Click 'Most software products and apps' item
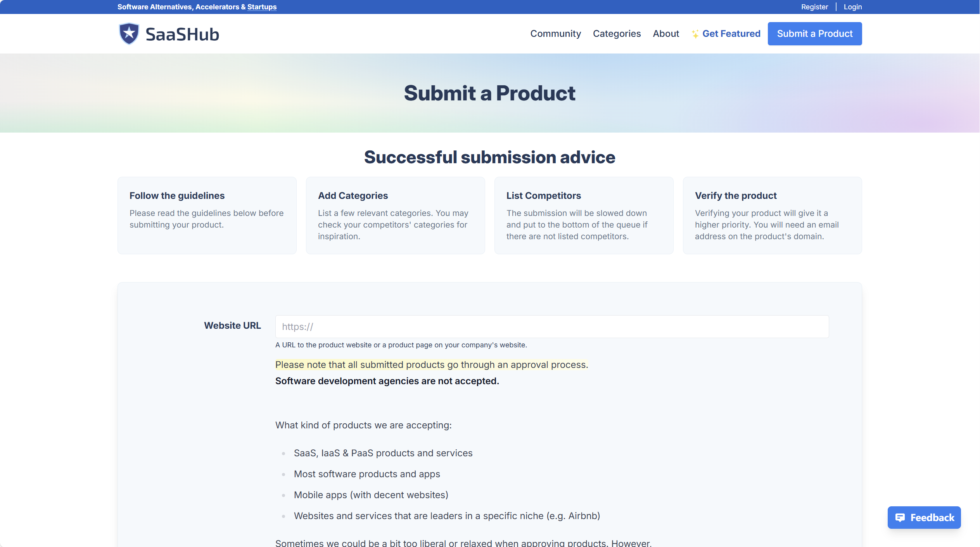 click(367, 474)
